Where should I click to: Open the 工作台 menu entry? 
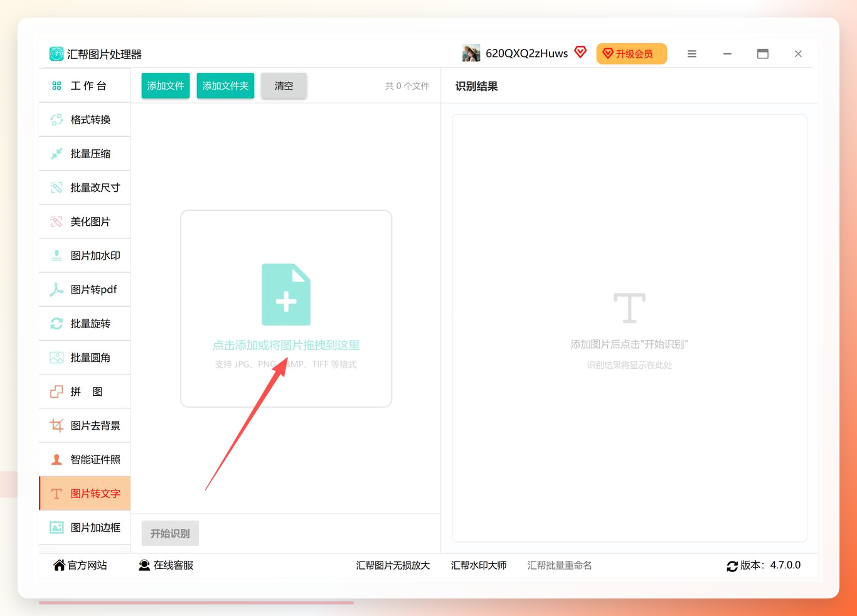[85, 86]
